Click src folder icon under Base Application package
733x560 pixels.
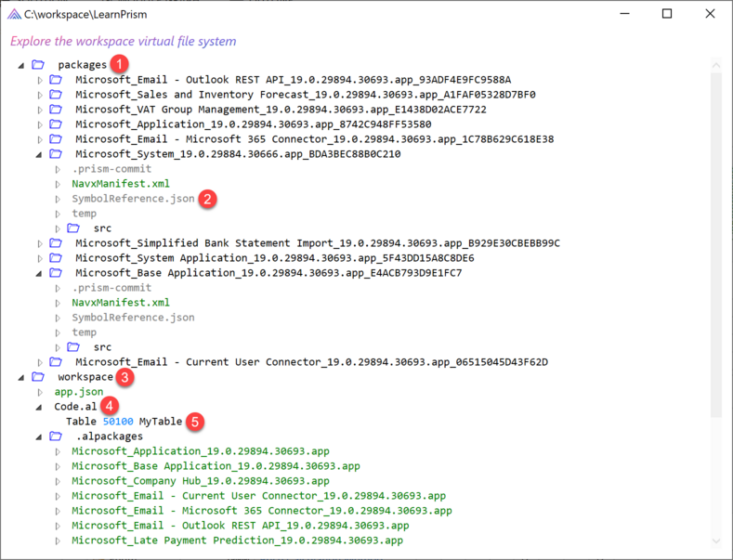point(73,346)
